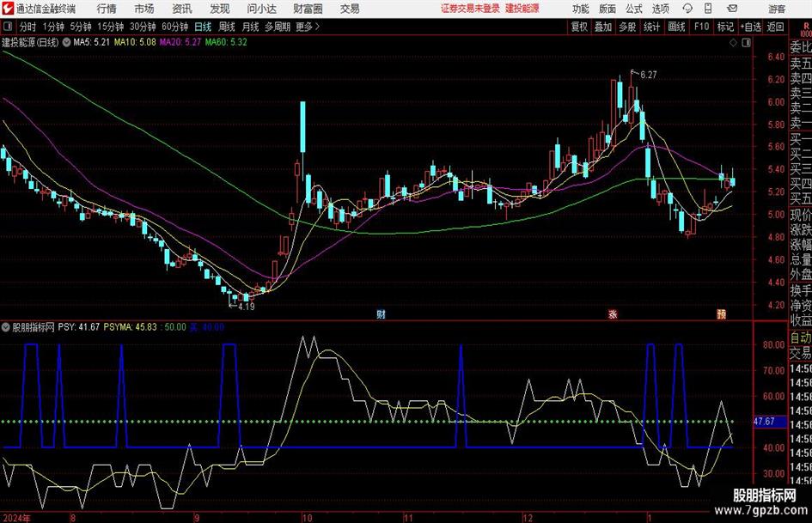Click the red 建投能源 stock name link
This screenshot has width=812, height=523.
pos(522,9)
